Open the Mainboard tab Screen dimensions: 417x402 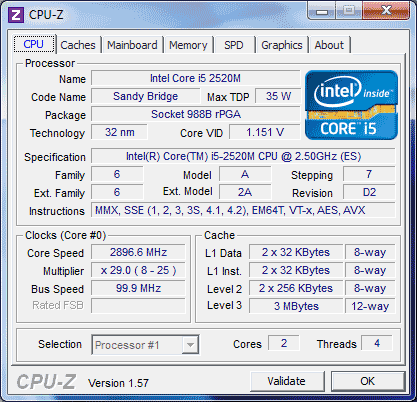[132, 45]
